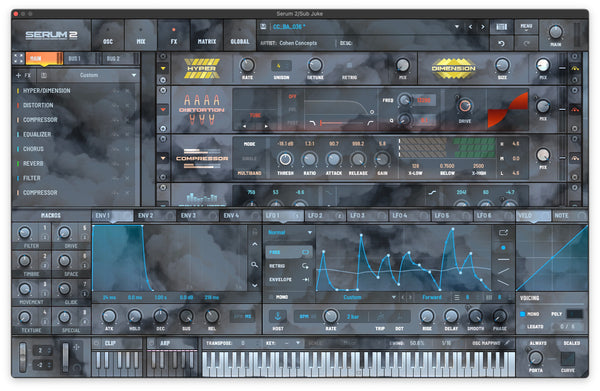Adjust the Dimension SIZE knob
600x391 pixels.
pyautogui.click(x=502, y=65)
